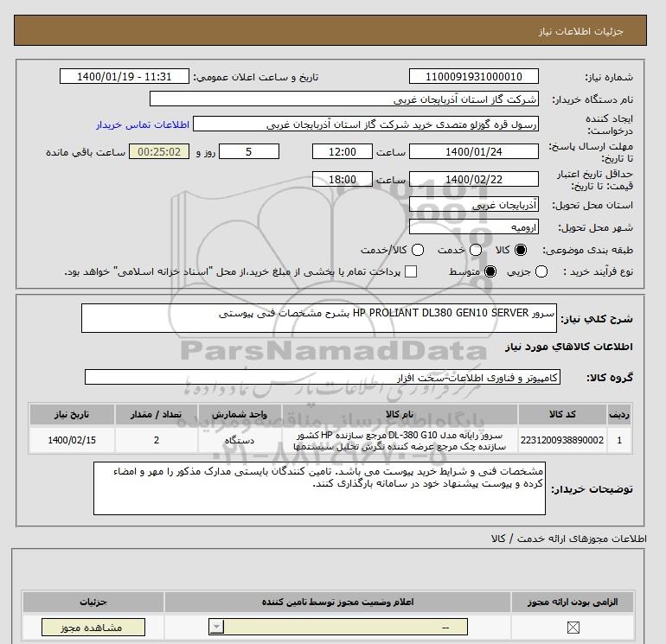Click the نام کالا column header

(400, 414)
